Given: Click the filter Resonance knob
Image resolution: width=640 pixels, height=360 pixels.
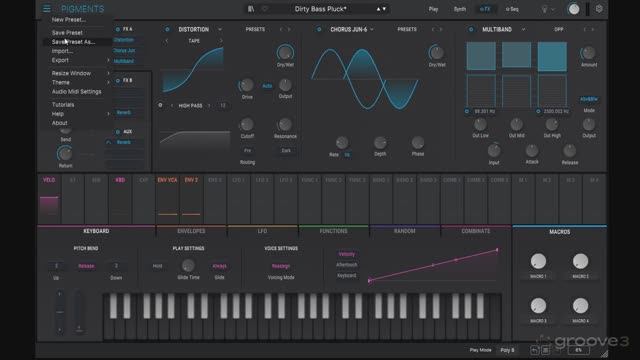Looking at the screenshot, I should pyautogui.click(x=285, y=124).
